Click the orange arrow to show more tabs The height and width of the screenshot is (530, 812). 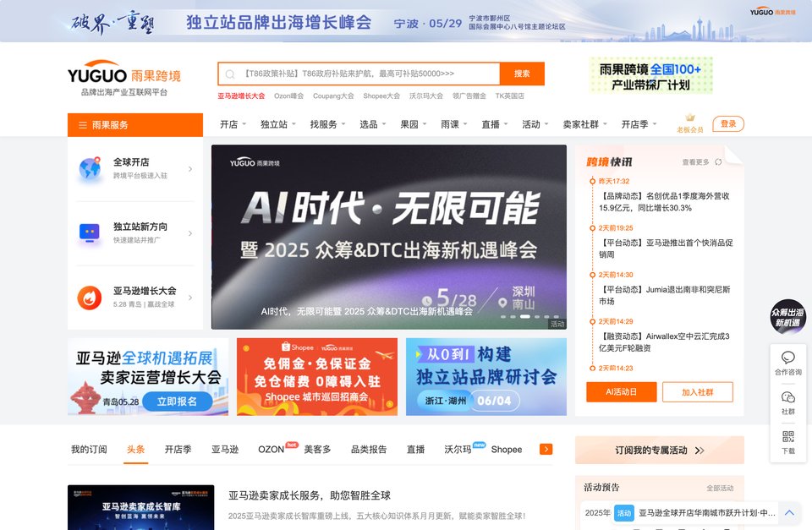coord(546,449)
